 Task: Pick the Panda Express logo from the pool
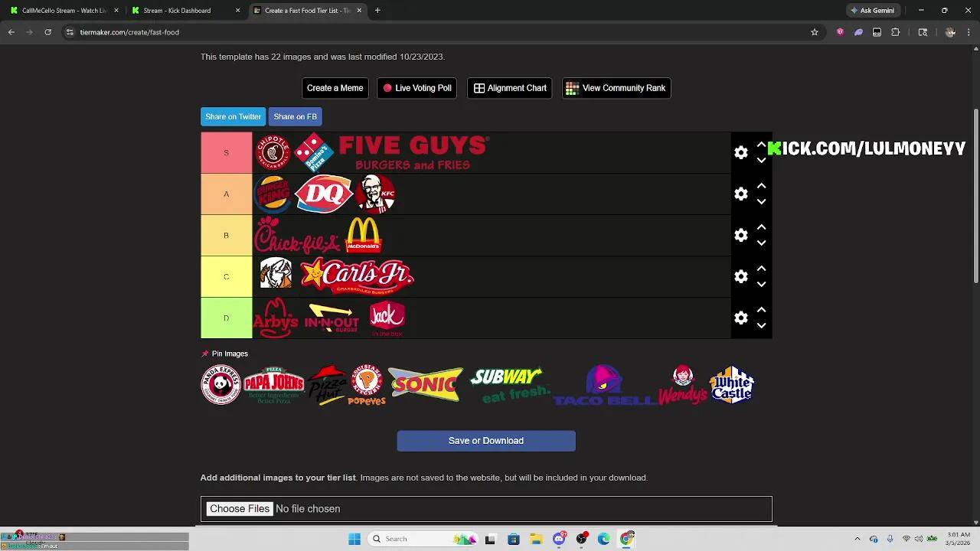[220, 384]
